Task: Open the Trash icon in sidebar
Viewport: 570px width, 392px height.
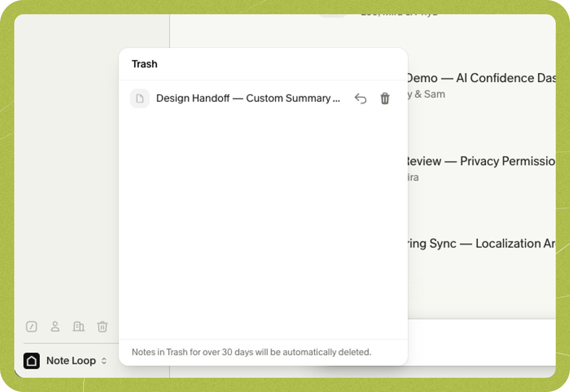Action: pyautogui.click(x=103, y=326)
